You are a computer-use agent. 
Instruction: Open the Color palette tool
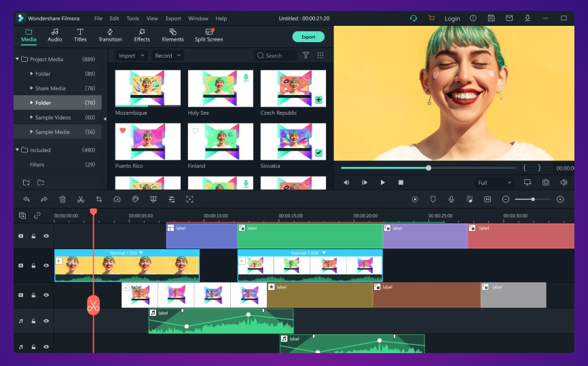pyautogui.click(x=135, y=199)
